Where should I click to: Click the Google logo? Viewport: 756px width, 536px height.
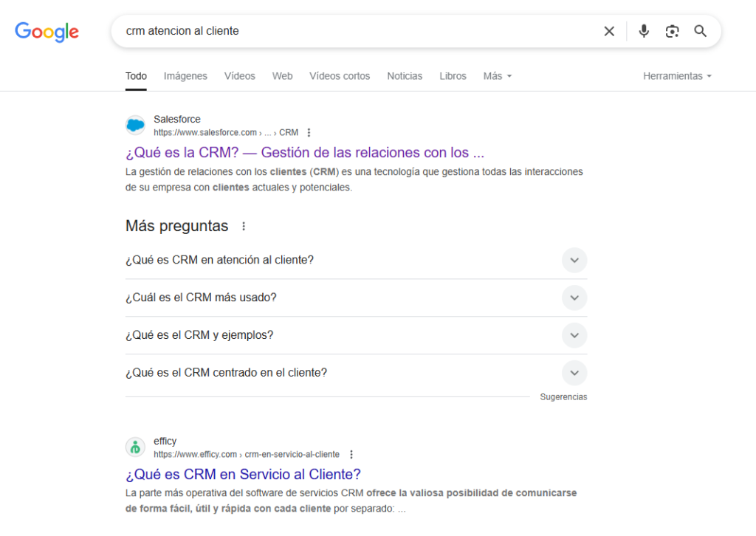point(47,32)
